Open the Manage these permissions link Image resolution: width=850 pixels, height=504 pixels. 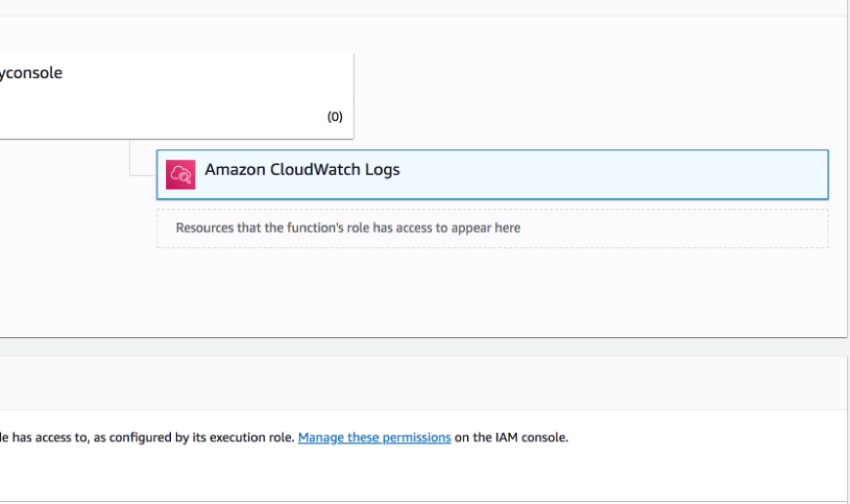(374, 438)
